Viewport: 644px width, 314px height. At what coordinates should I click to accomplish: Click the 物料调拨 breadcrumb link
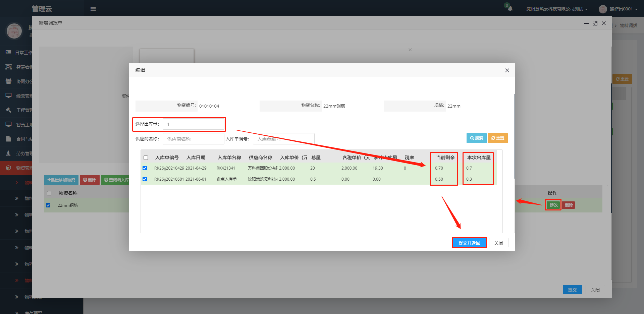(628, 25)
